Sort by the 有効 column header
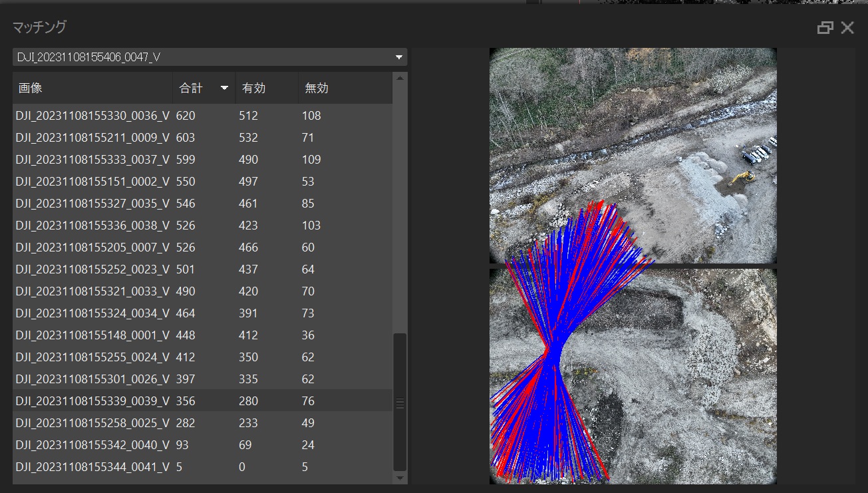The image size is (868, 493). [266, 88]
